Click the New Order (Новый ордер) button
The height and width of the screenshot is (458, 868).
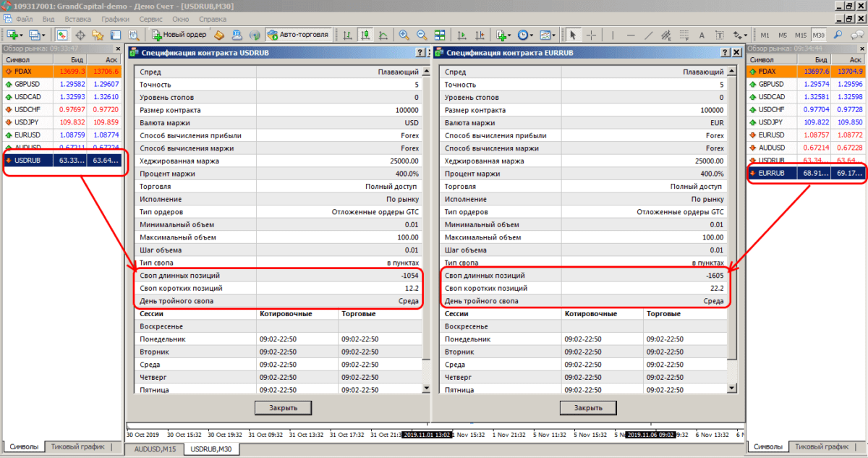(179, 34)
